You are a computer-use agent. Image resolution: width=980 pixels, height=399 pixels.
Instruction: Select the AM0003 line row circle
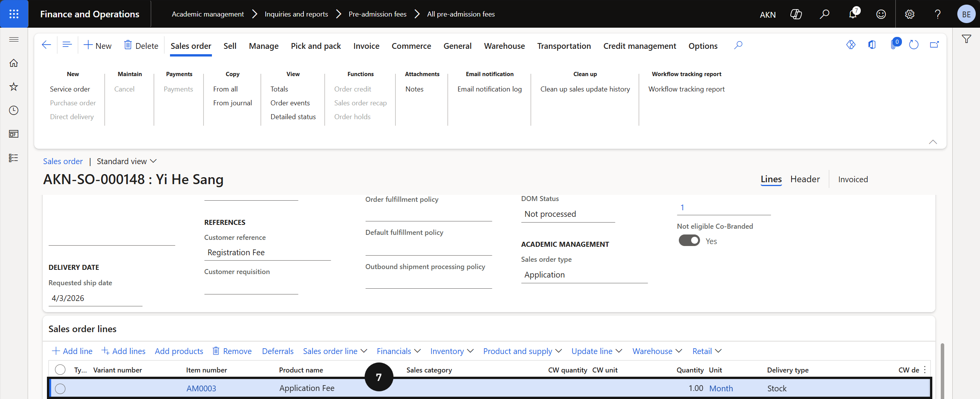pos(60,389)
